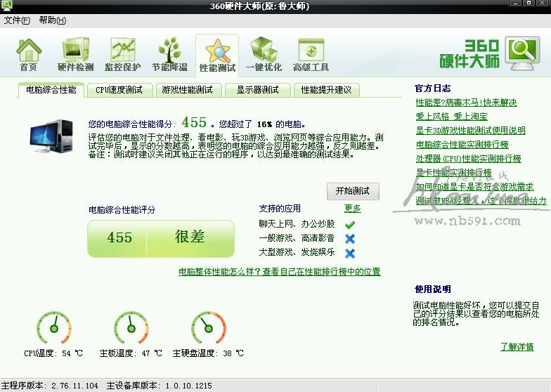This screenshot has height=392, width=551.
Task: Open the performance ranking position link
Action: click(279, 271)
